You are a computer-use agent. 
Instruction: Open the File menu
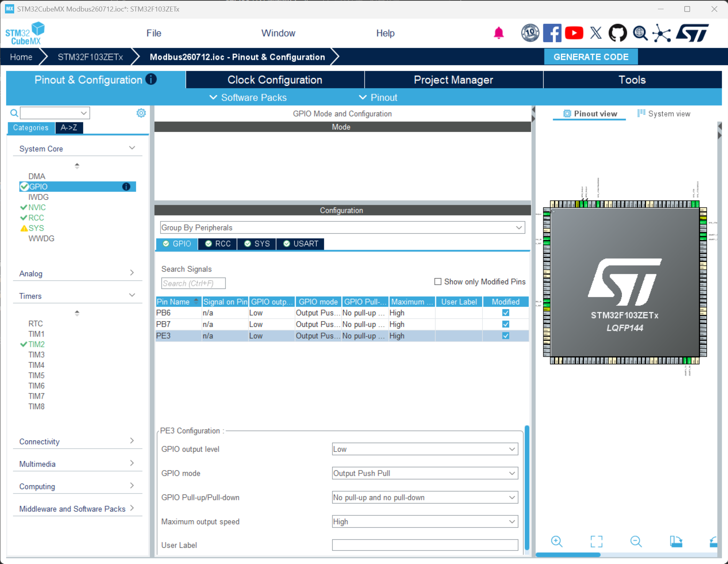(154, 33)
